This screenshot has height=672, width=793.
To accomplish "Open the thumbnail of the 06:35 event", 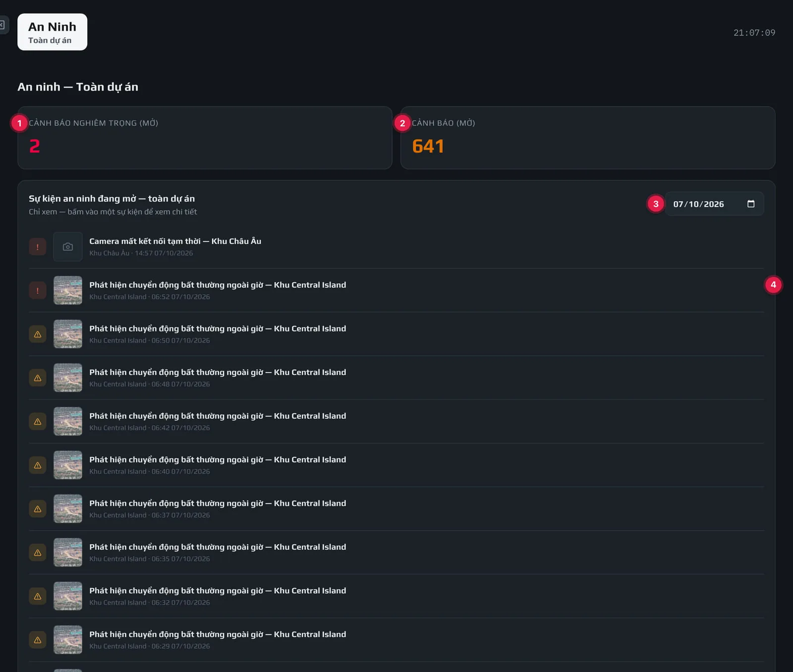I will 68,552.
